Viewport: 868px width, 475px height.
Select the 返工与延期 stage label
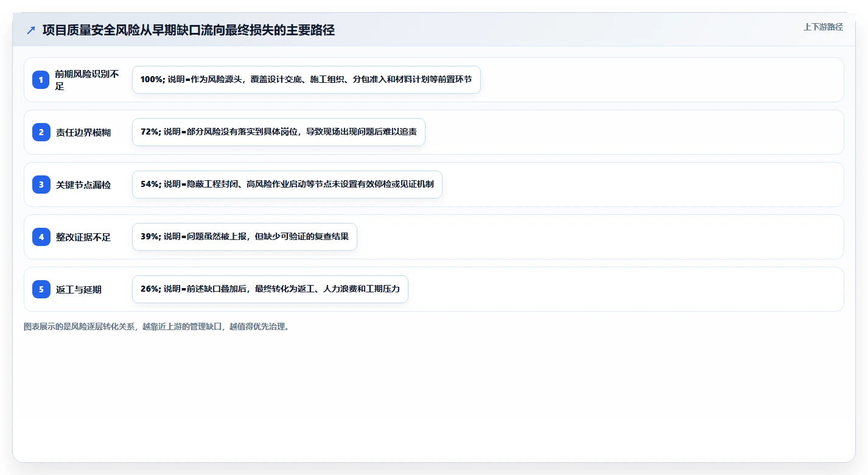pyautogui.click(x=79, y=289)
